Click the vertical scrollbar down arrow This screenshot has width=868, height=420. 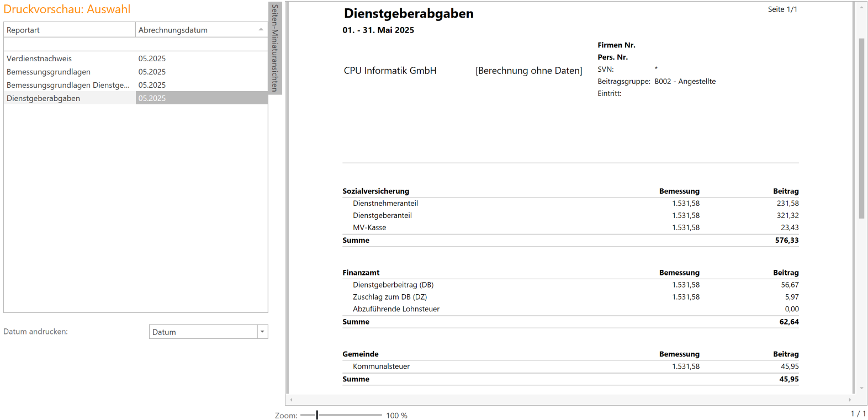[x=861, y=389]
